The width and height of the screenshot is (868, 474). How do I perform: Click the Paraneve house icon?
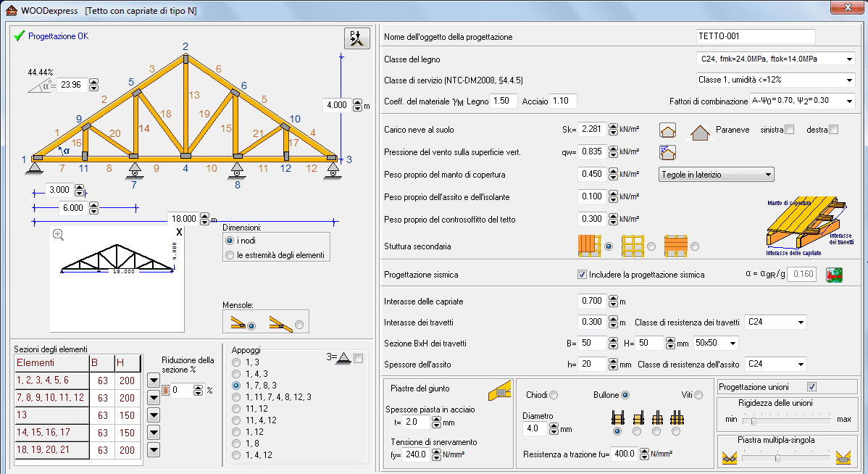point(700,131)
